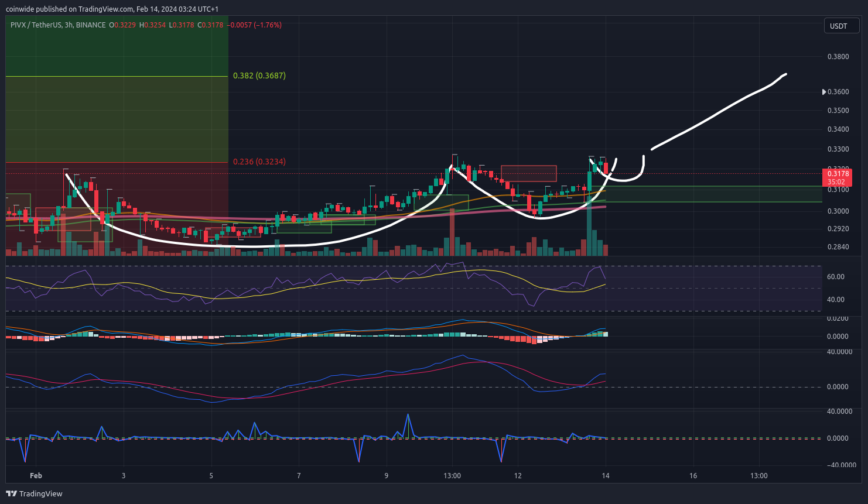The height and width of the screenshot is (504, 868).
Task: Click the header text 'coinwide published on TradingView.com'
Action: click(x=70, y=9)
